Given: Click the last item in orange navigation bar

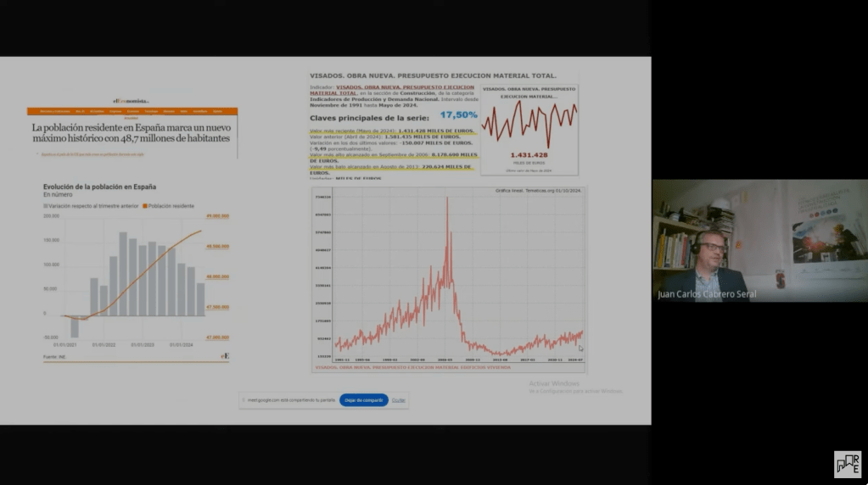Looking at the screenshot, I should click(218, 111).
